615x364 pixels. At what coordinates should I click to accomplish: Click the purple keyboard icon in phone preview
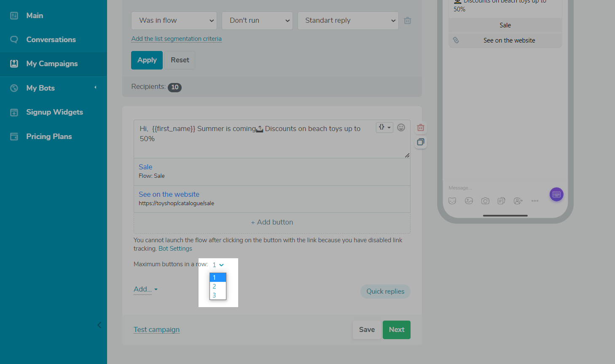coord(556,194)
